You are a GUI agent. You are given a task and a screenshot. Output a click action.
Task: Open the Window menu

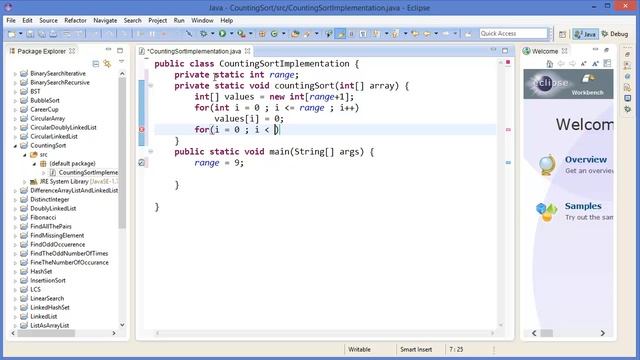click(202, 20)
